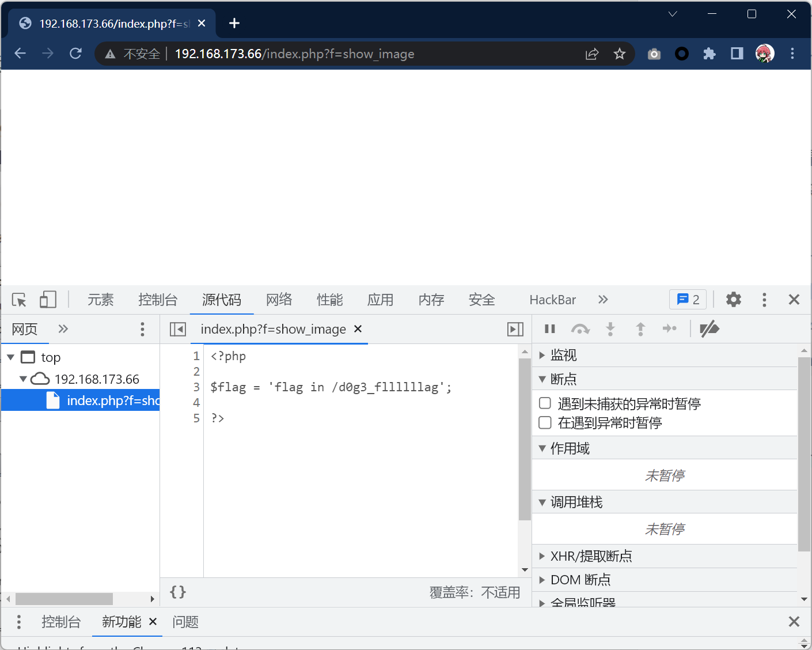The width and height of the screenshot is (812, 650).
Task: Enable pause on caught exceptions checkbox
Action: [545, 423]
